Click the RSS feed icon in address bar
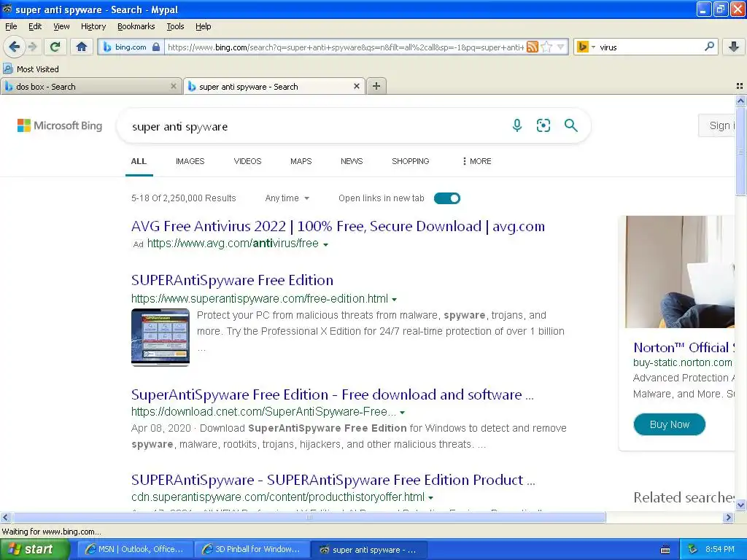Screen dimensions: 747x560 pos(532,47)
